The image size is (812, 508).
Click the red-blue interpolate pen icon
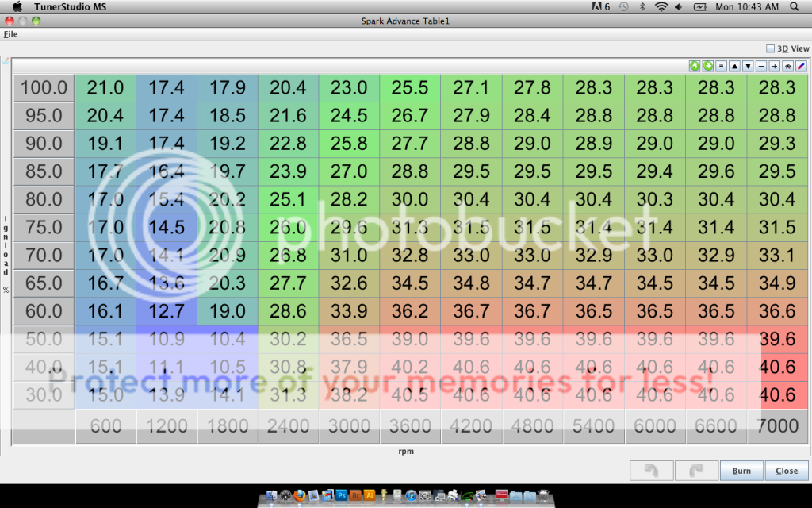coord(801,66)
